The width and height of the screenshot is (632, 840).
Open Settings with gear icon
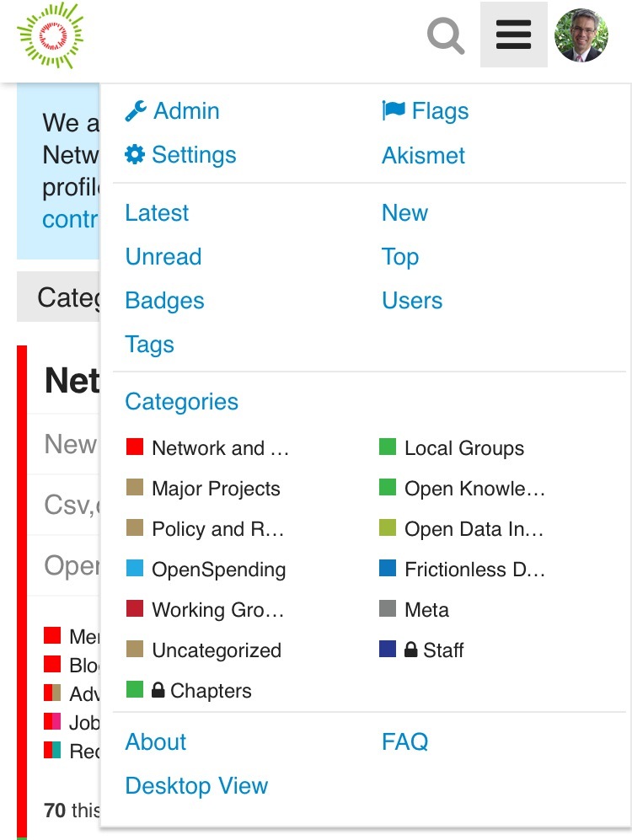point(180,155)
